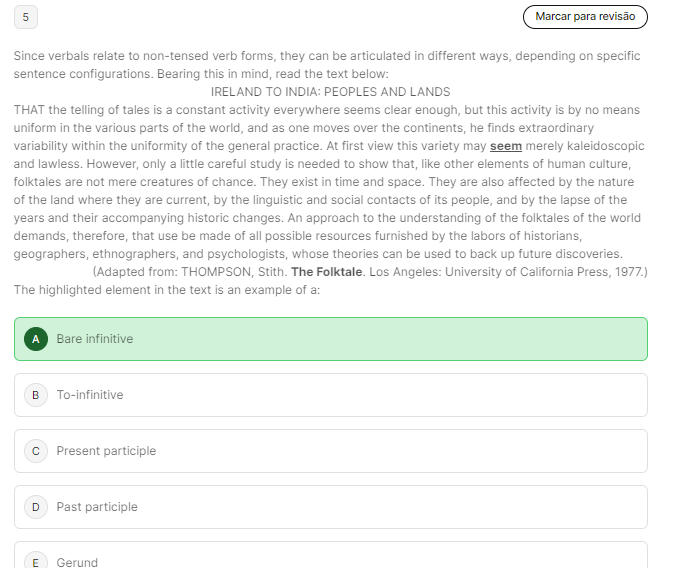Image resolution: width=695 pixels, height=568 pixels.
Task: Pick the "Present participle" answer text
Action: point(106,451)
